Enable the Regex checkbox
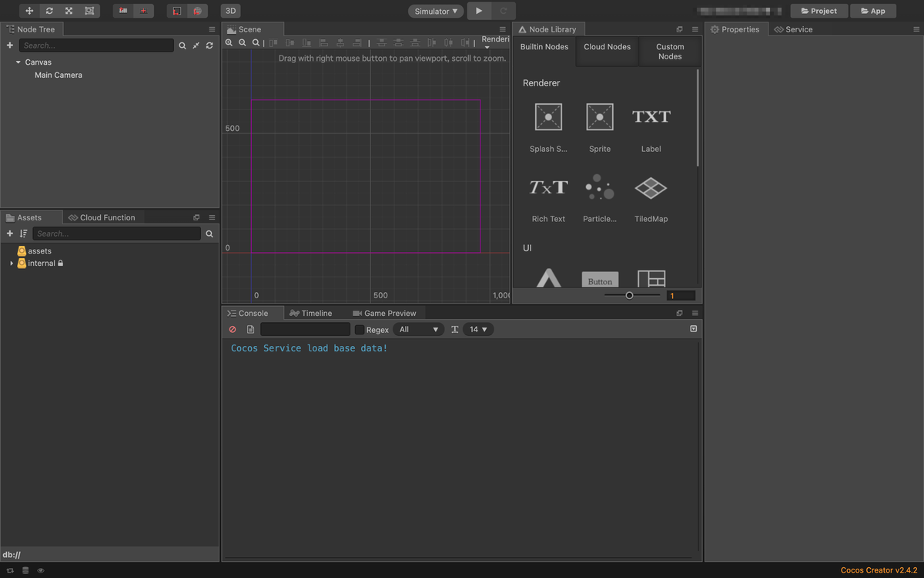924x578 pixels. coord(360,330)
